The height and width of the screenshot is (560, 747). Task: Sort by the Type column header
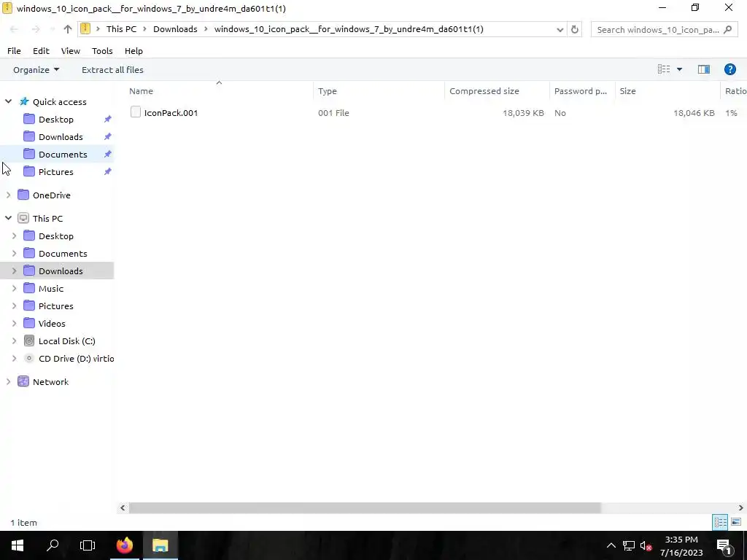[x=379, y=91]
